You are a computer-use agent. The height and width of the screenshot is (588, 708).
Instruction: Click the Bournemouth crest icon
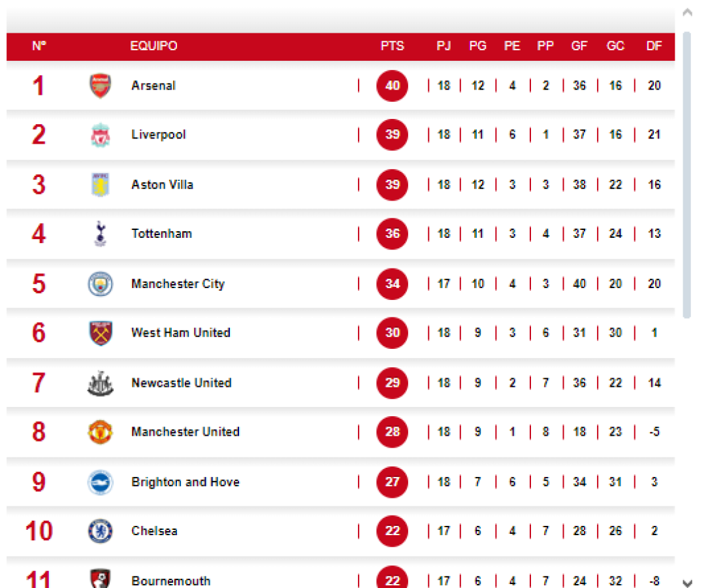[x=99, y=577]
